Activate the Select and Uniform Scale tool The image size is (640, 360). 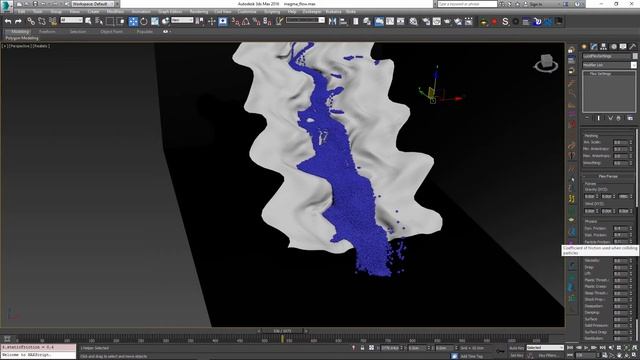click(x=155, y=21)
